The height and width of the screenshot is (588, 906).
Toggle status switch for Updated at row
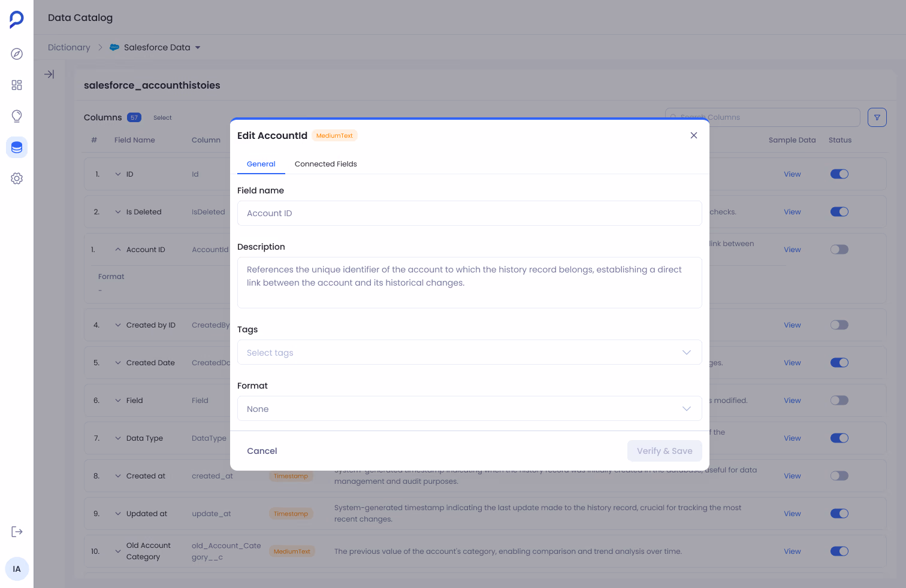(x=839, y=514)
